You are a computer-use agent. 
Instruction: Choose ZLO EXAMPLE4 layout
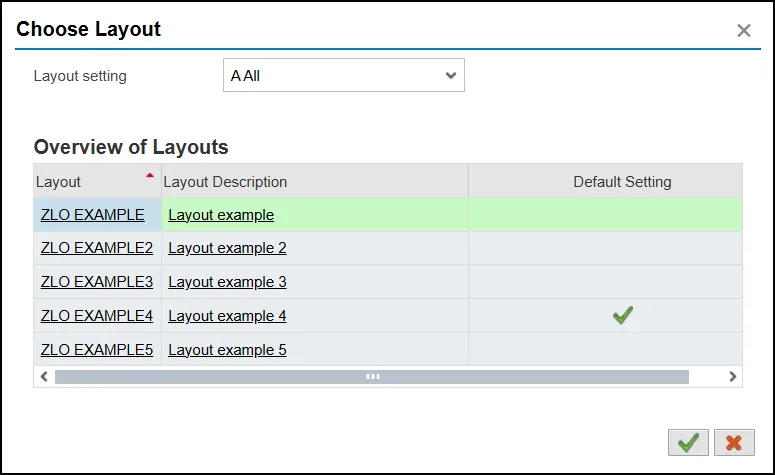(x=97, y=316)
